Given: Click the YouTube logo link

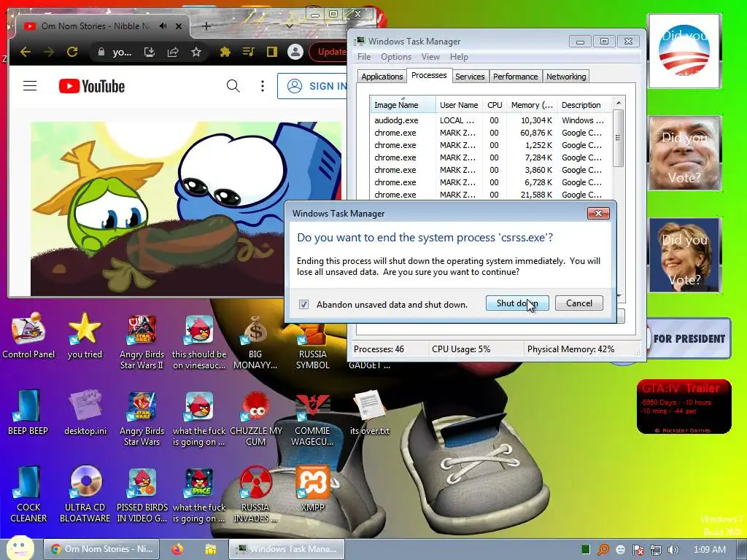Looking at the screenshot, I should pos(92,86).
